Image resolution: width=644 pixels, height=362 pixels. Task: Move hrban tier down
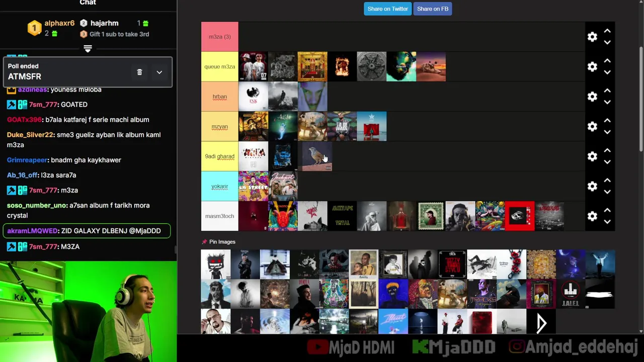pyautogui.click(x=607, y=102)
